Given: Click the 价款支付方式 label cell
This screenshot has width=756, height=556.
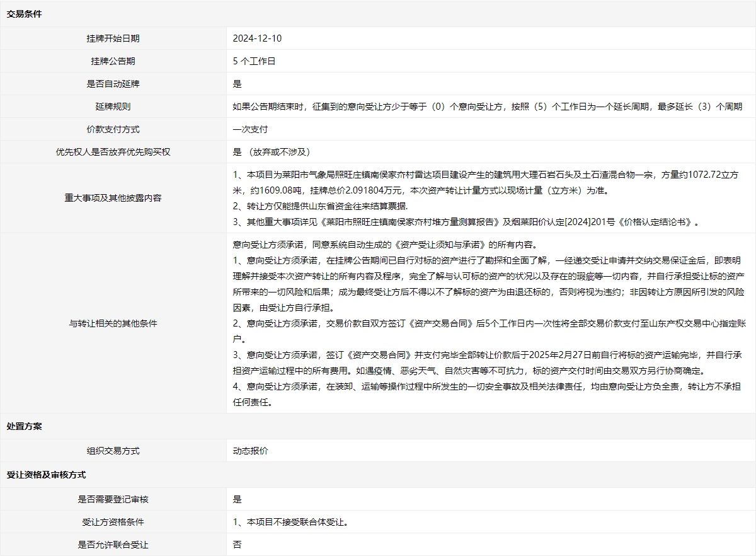Looking at the screenshot, I should (113, 129).
